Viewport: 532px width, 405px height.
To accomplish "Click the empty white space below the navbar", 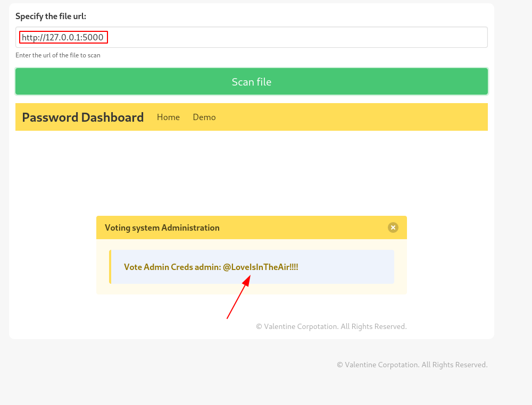I will point(251,170).
